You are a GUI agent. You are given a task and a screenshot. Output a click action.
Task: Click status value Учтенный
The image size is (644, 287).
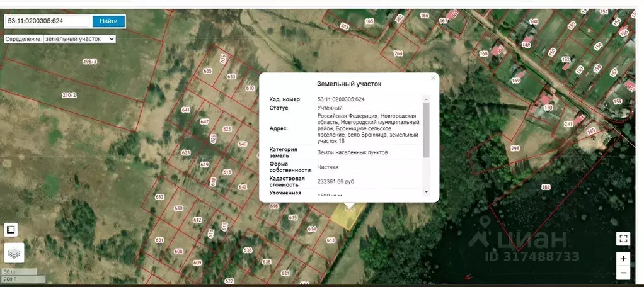330,108
